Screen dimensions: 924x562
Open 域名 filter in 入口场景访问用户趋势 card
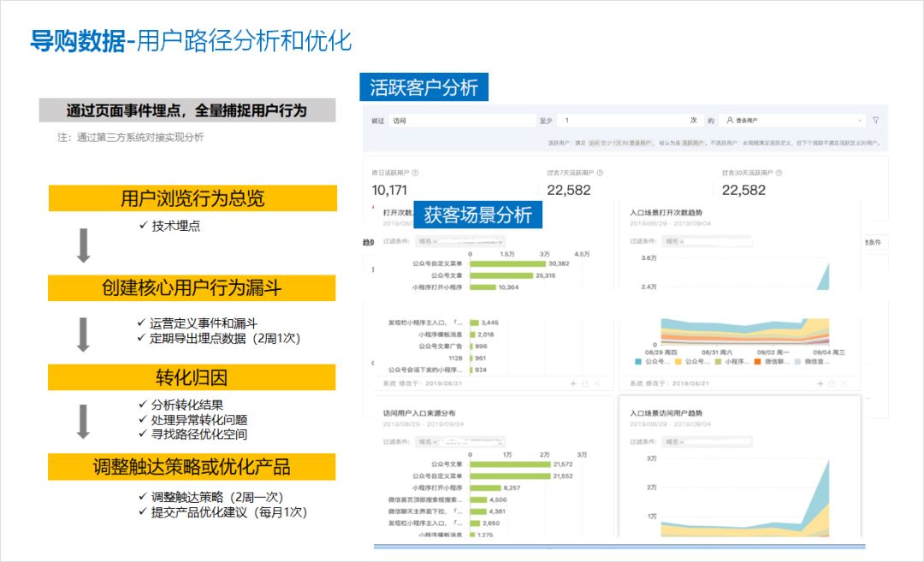point(708,441)
